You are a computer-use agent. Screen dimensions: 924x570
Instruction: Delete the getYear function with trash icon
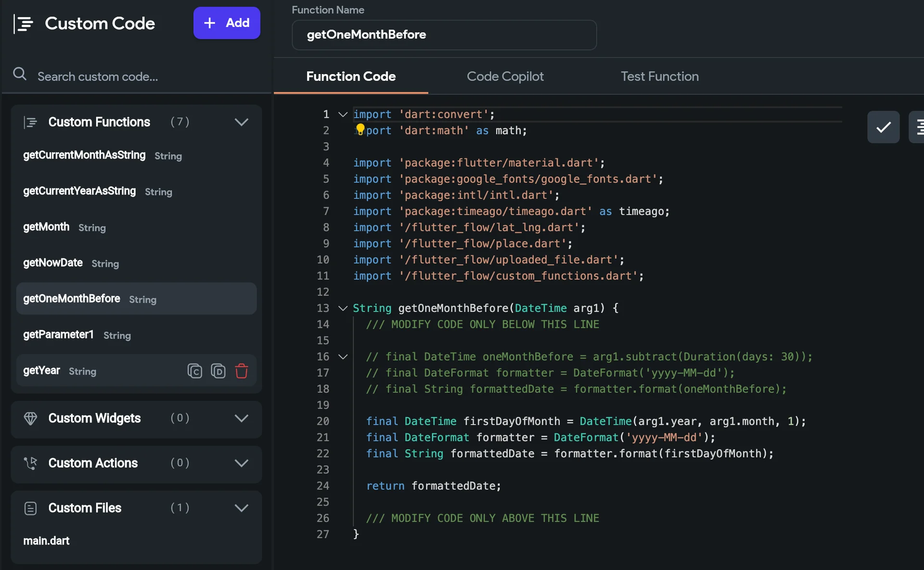click(242, 371)
